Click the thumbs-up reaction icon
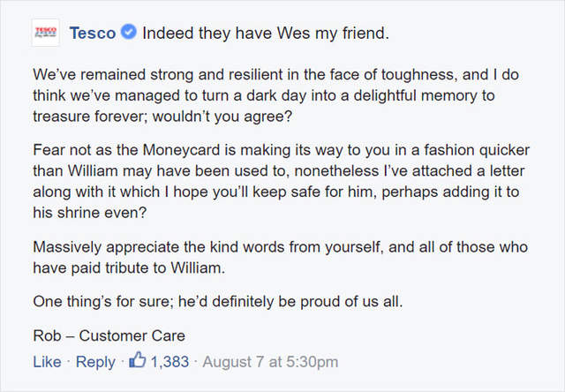 138,361
